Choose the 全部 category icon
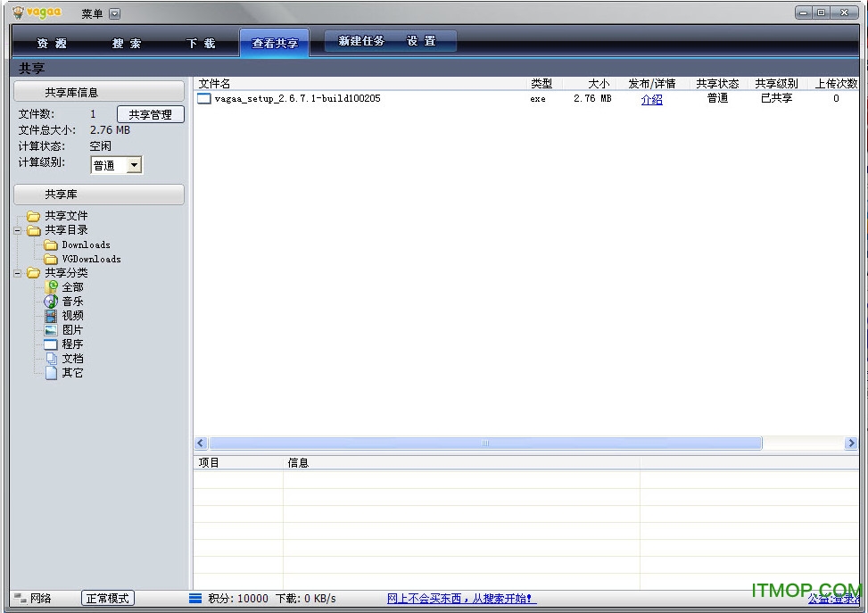Image resolution: width=868 pixels, height=613 pixels. tap(51, 286)
